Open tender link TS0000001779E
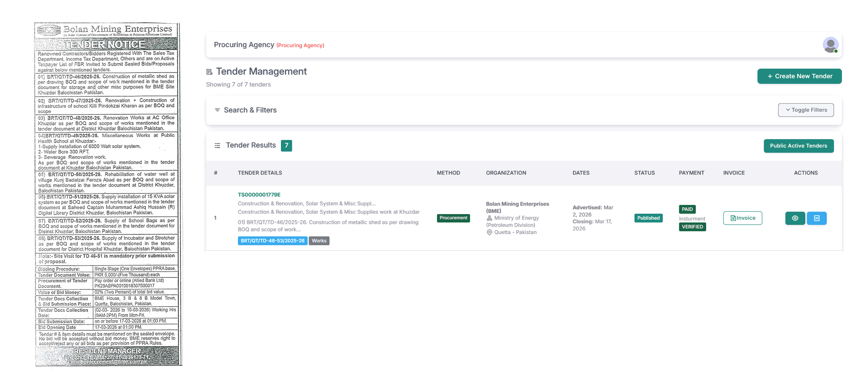Screen dimensions: 868x387 [x=259, y=195]
